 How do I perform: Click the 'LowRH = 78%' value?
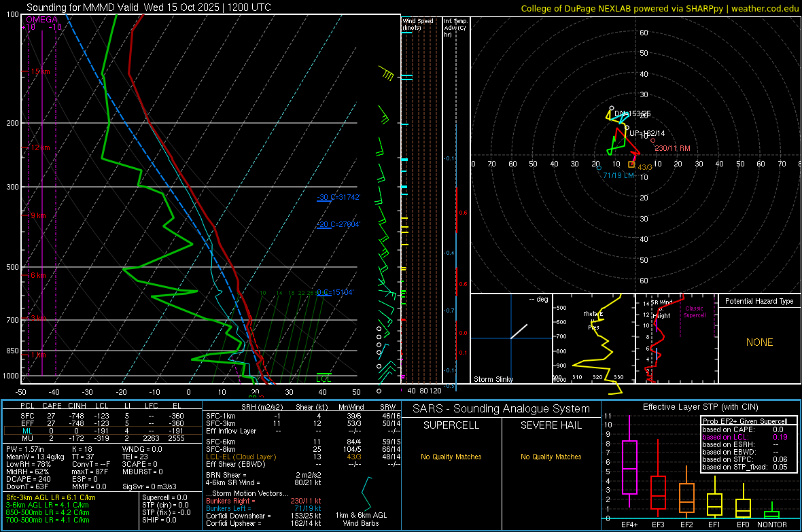coord(28,464)
